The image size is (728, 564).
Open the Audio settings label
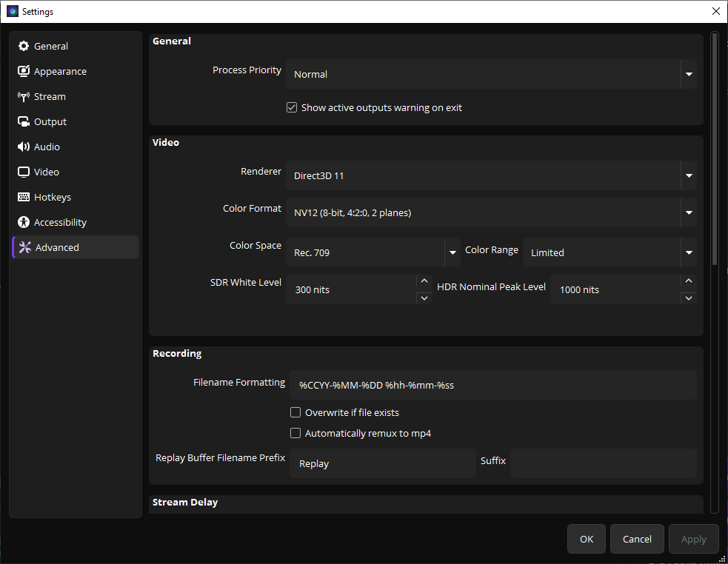tap(47, 147)
